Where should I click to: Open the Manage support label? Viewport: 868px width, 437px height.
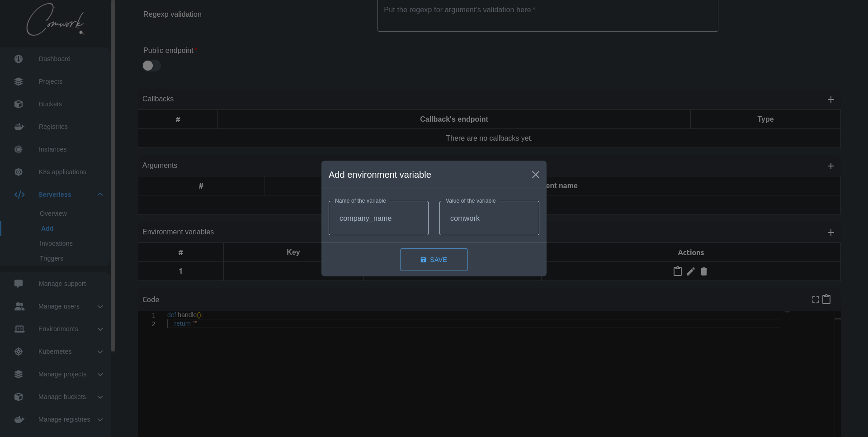pyautogui.click(x=62, y=284)
